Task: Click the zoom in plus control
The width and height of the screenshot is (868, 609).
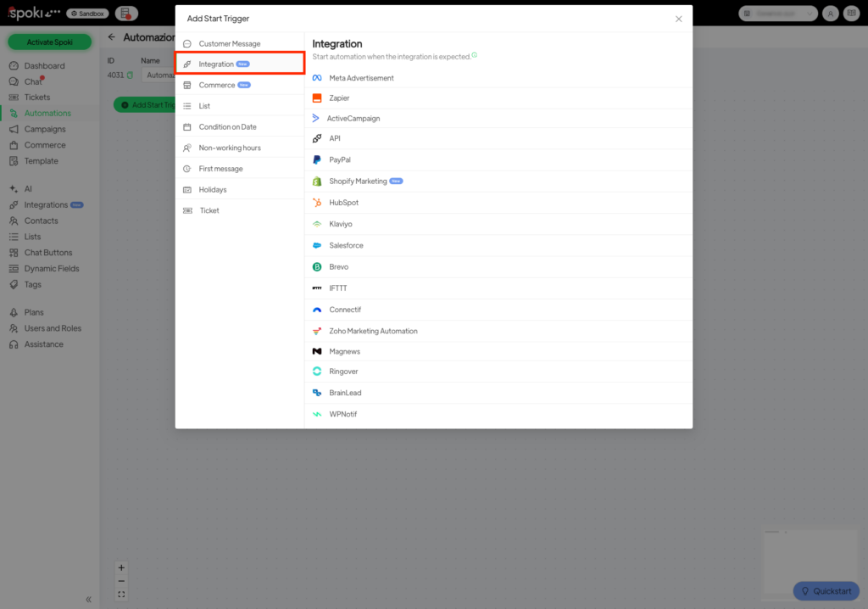Action: click(x=121, y=567)
